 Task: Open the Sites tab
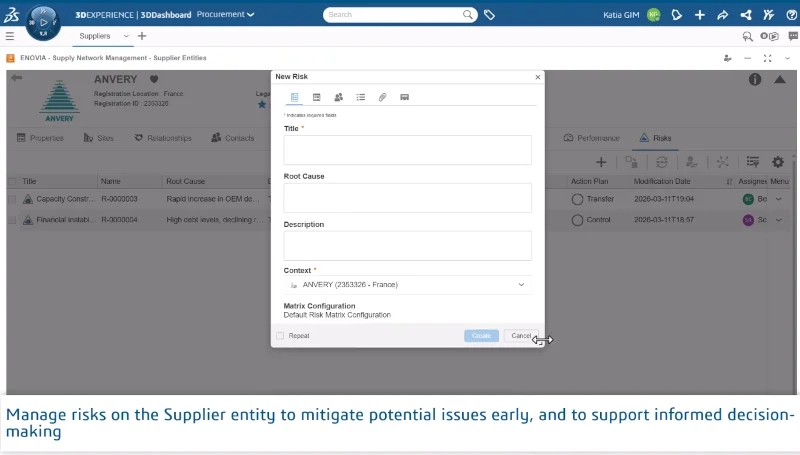pyautogui.click(x=98, y=138)
